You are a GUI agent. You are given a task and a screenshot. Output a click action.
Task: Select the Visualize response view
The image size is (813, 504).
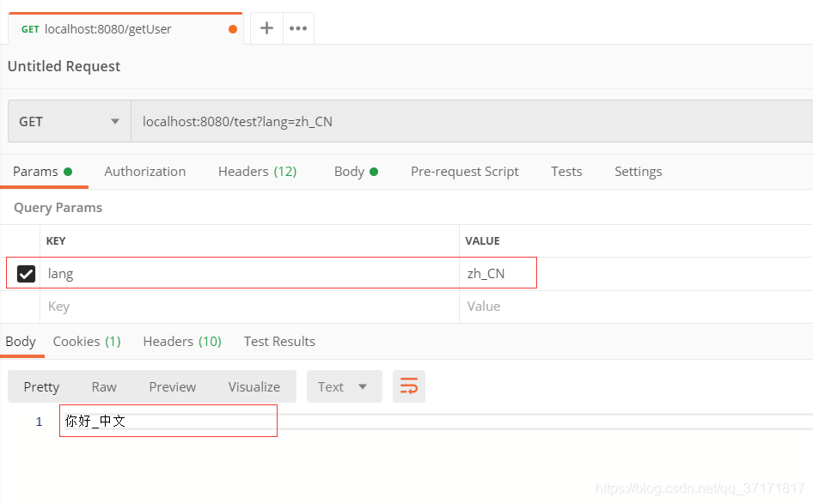[254, 386]
